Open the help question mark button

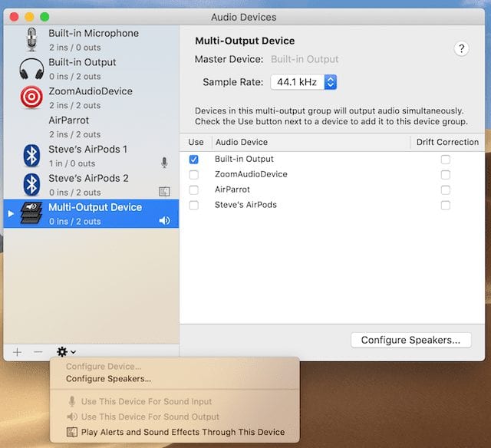coord(461,48)
